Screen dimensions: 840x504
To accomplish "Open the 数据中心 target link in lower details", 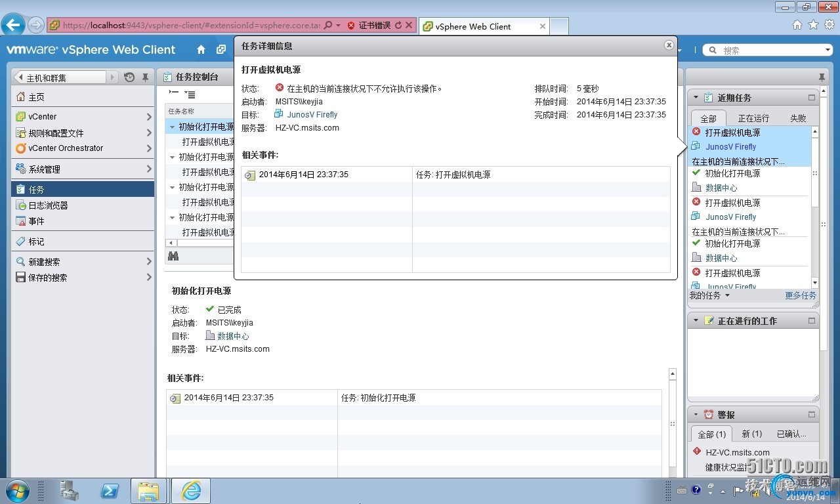I will pyautogui.click(x=233, y=336).
